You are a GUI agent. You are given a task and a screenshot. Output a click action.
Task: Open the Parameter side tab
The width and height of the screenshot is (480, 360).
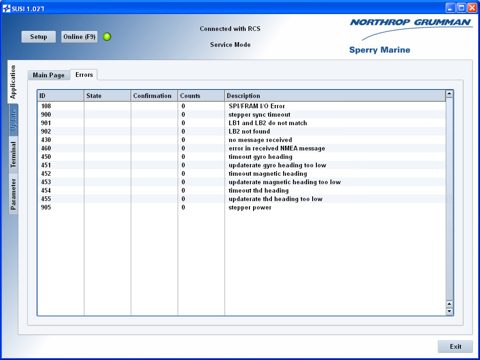click(x=13, y=194)
